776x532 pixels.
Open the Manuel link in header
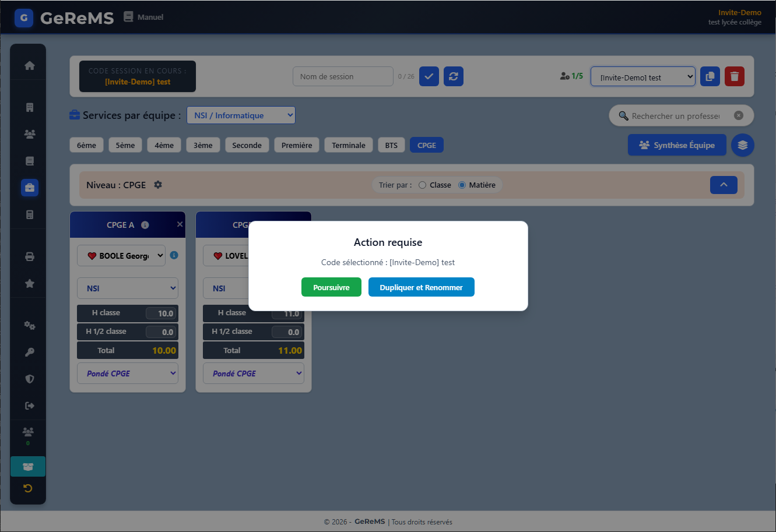coord(143,17)
